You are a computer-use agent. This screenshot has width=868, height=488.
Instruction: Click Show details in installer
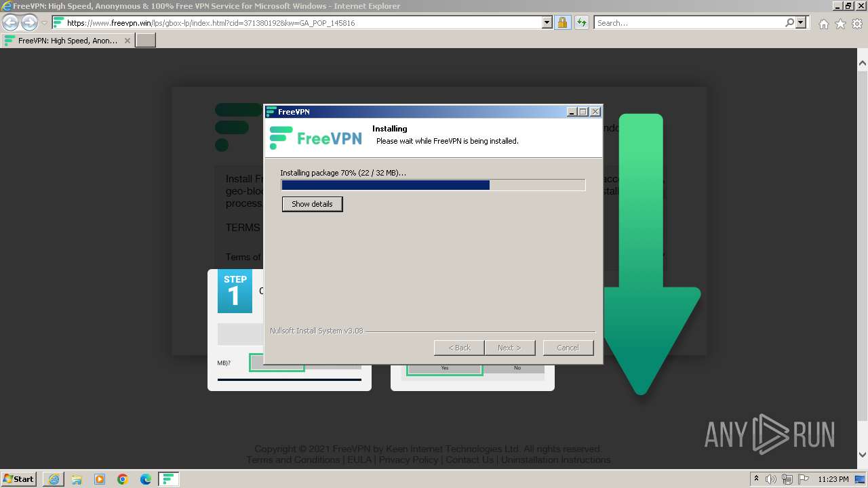click(312, 204)
